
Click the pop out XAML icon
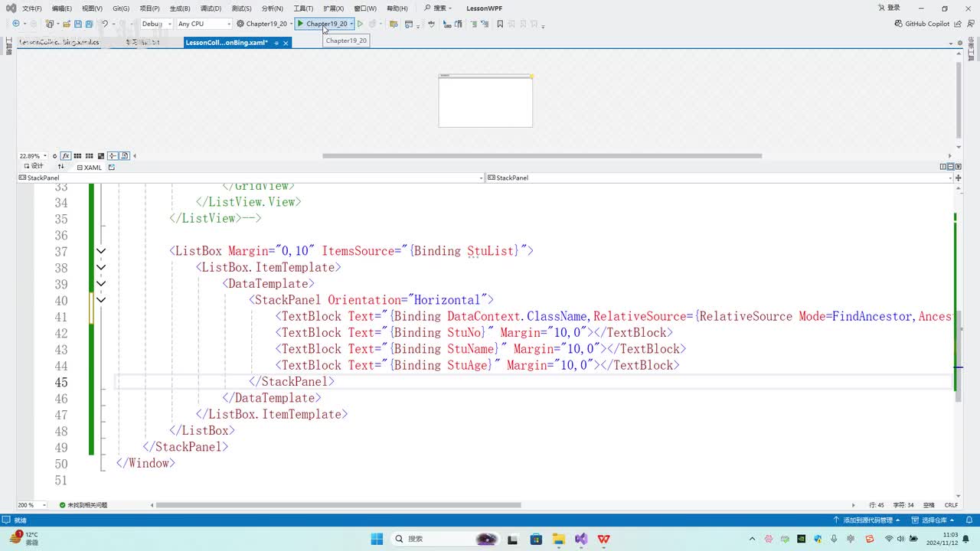(111, 167)
